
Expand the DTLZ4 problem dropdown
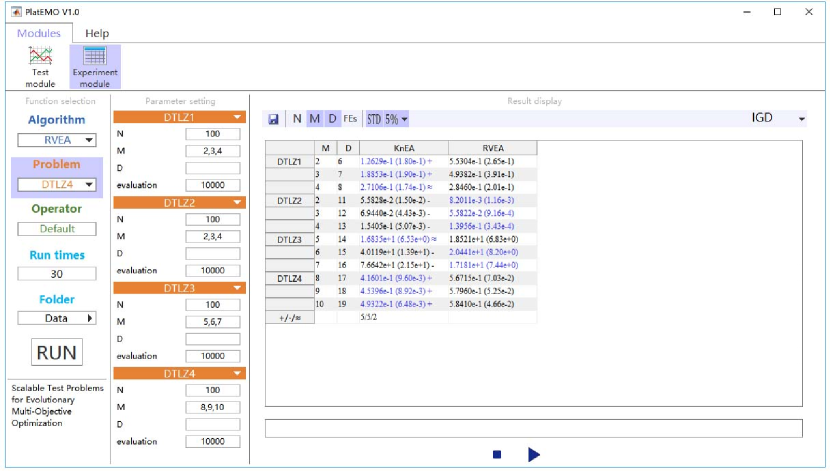(56, 184)
